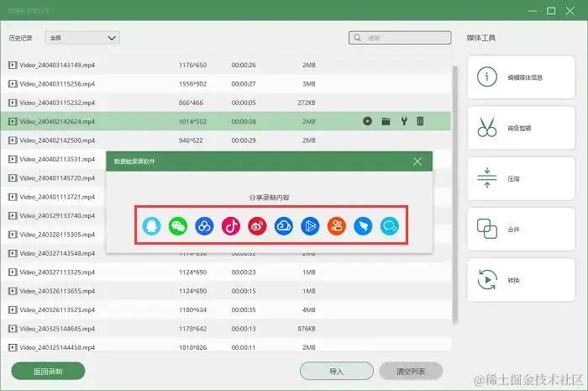Share via the Tencent Video play icon

coord(310,226)
